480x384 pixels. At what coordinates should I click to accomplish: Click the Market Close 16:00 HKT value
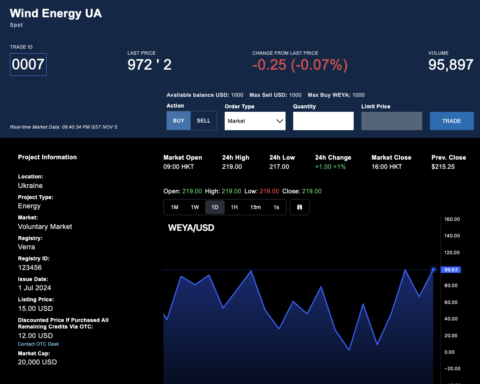(387, 167)
